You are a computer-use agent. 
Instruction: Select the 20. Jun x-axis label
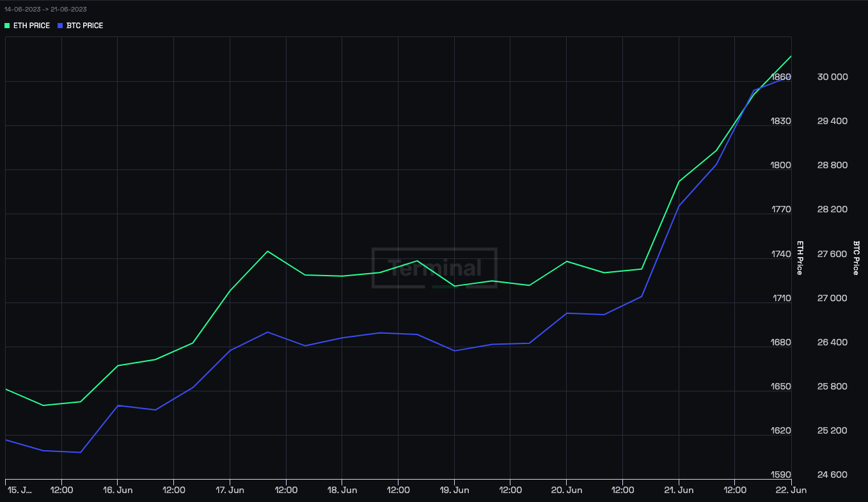click(566, 490)
